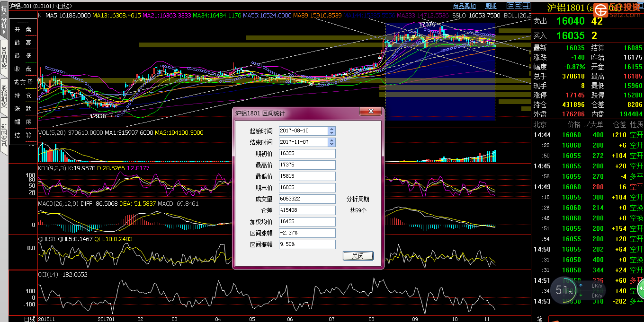Image resolution: width=644 pixels, height=322 pixels.
Task: Click the KDJ(9,3,3) indicator title
Action: [x=53, y=168]
